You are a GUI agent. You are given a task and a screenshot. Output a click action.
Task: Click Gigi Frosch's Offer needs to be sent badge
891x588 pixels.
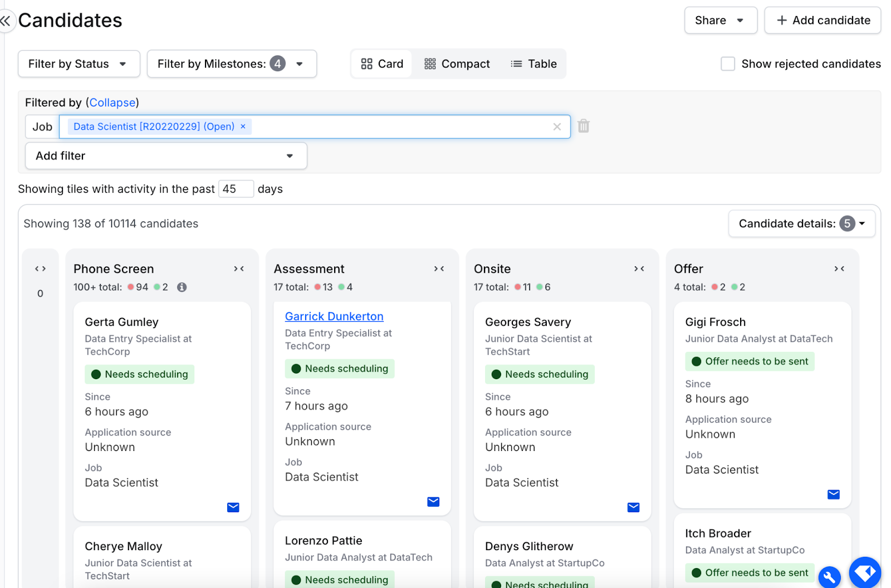750,361
